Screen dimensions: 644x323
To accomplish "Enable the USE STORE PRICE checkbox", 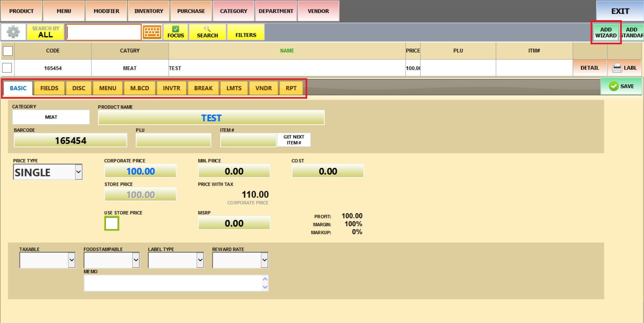I will coord(112,223).
